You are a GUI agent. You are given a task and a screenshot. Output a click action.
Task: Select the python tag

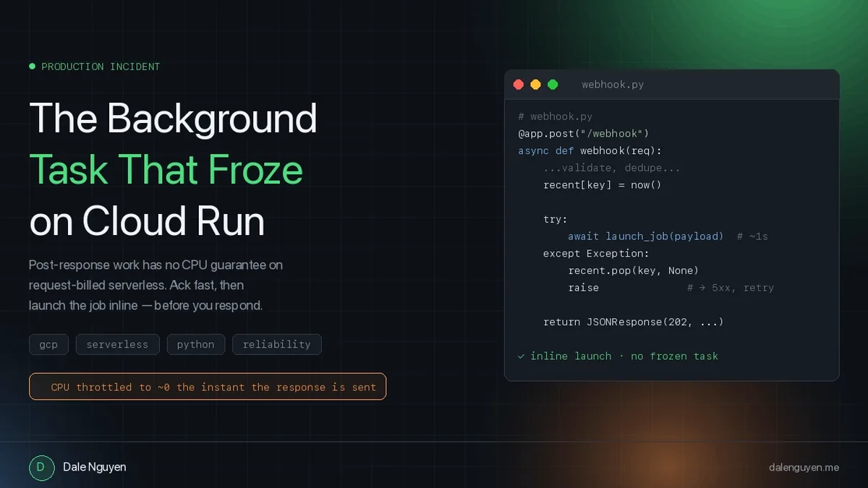[196, 344]
